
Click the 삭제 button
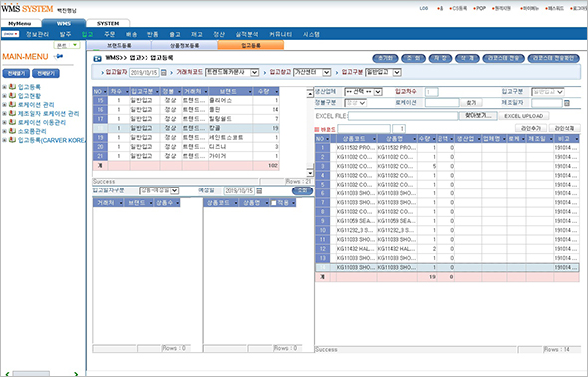pyautogui.click(x=467, y=58)
